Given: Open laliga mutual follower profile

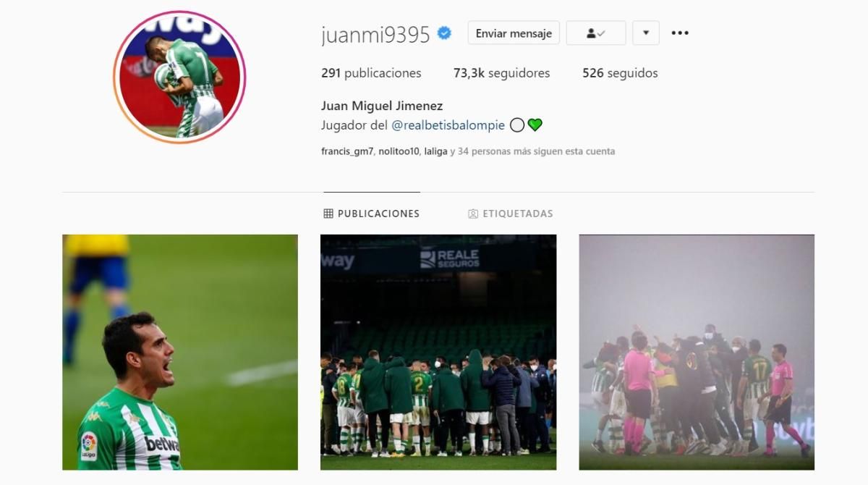Looking at the screenshot, I should 435,152.
